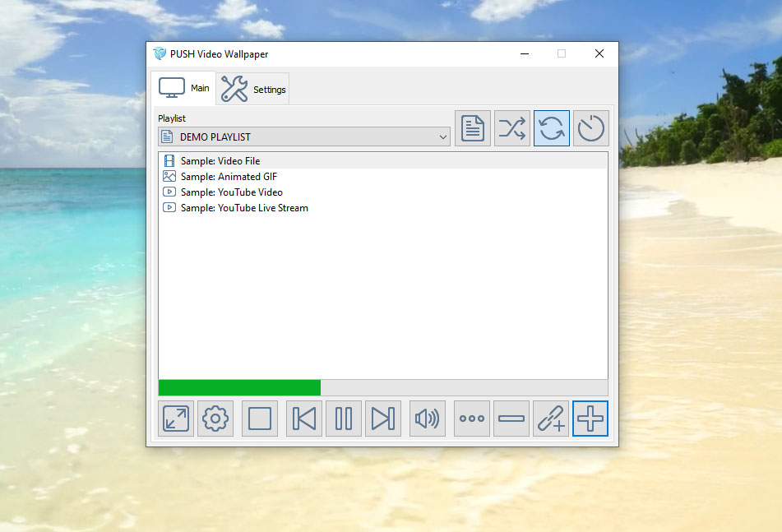
Task: Open the timer interval button
Action: [591, 128]
